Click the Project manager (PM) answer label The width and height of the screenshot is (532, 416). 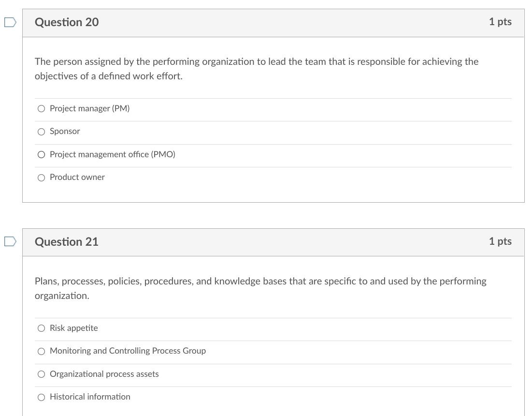tap(89, 108)
